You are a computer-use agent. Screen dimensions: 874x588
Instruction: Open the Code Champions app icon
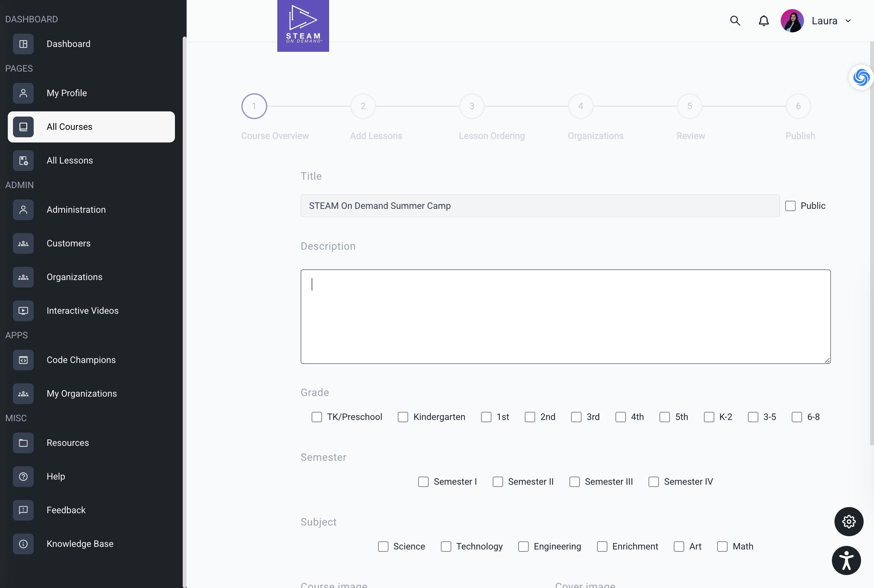point(23,360)
